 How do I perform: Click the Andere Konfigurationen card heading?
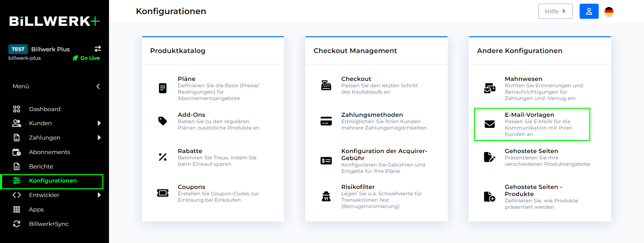coord(520,51)
